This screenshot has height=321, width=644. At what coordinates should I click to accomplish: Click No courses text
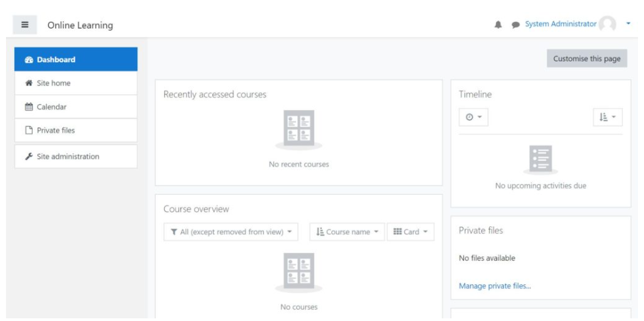[299, 307]
